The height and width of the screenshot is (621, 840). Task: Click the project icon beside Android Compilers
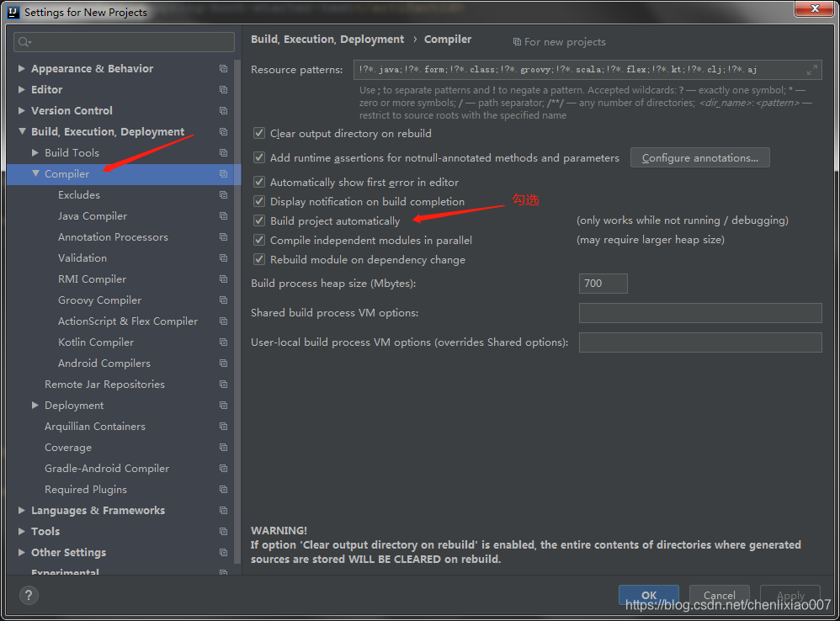[x=223, y=364]
